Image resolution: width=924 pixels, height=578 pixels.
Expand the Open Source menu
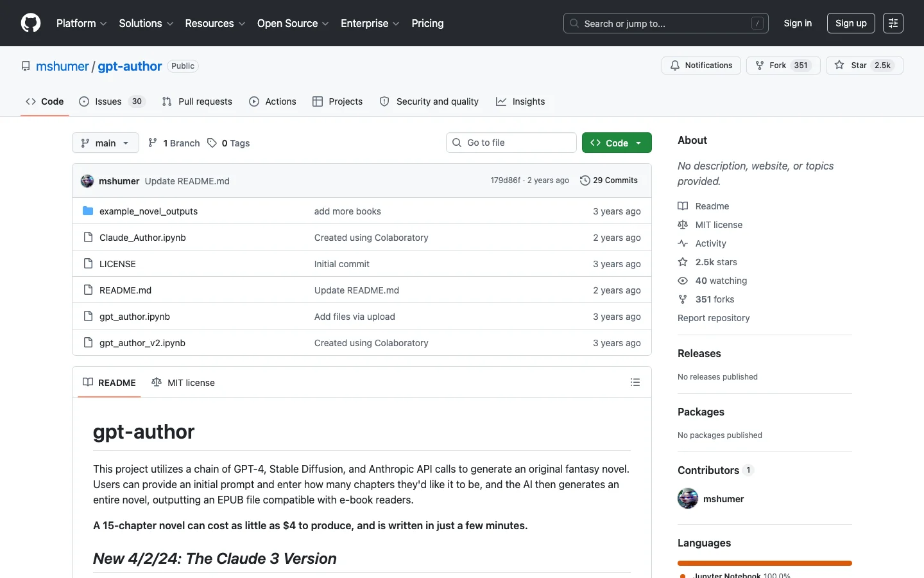point(293,23)
